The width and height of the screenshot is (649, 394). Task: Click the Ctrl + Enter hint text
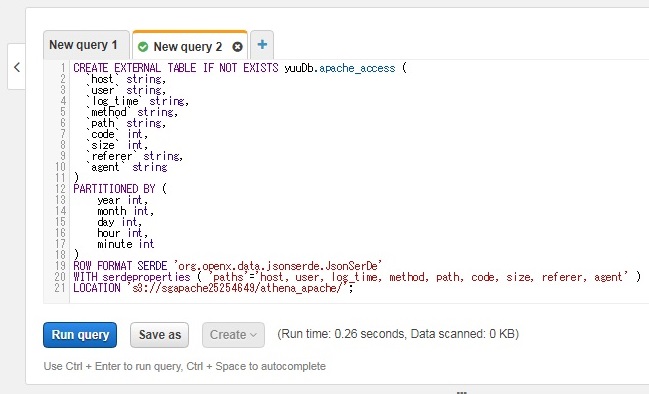(185, 366)
